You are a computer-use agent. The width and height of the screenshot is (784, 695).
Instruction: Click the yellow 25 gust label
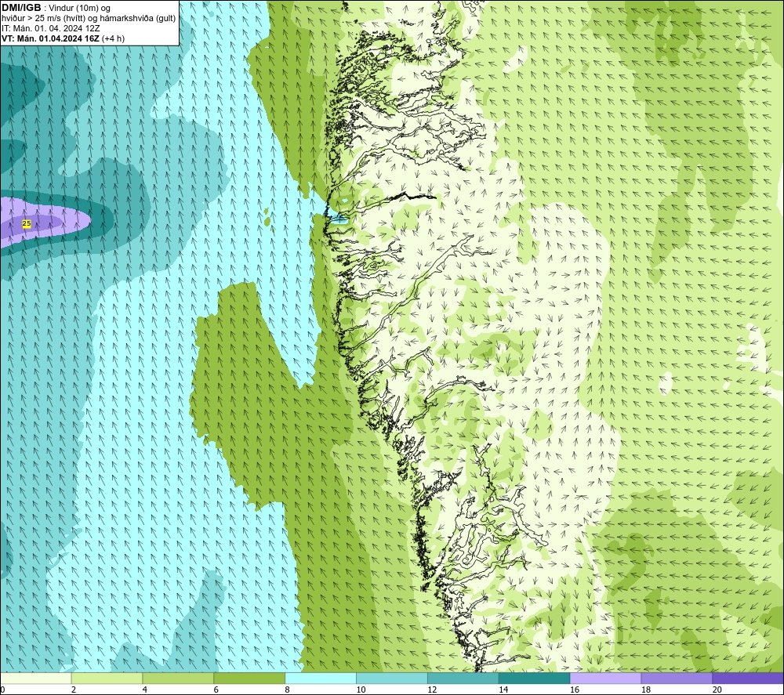pos(27,224)
